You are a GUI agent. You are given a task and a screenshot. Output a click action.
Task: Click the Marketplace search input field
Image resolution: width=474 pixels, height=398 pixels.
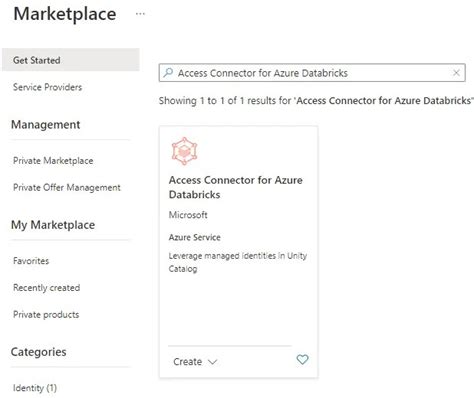coord(312,73)
